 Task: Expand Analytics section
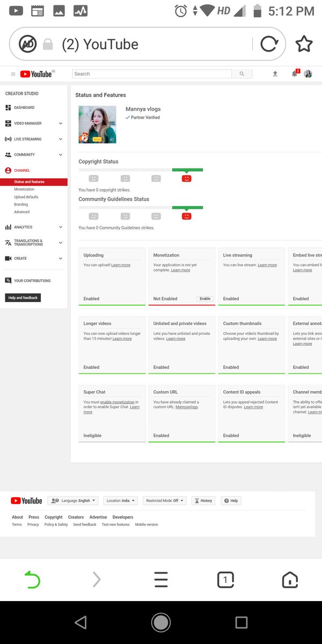pos(61,227)
